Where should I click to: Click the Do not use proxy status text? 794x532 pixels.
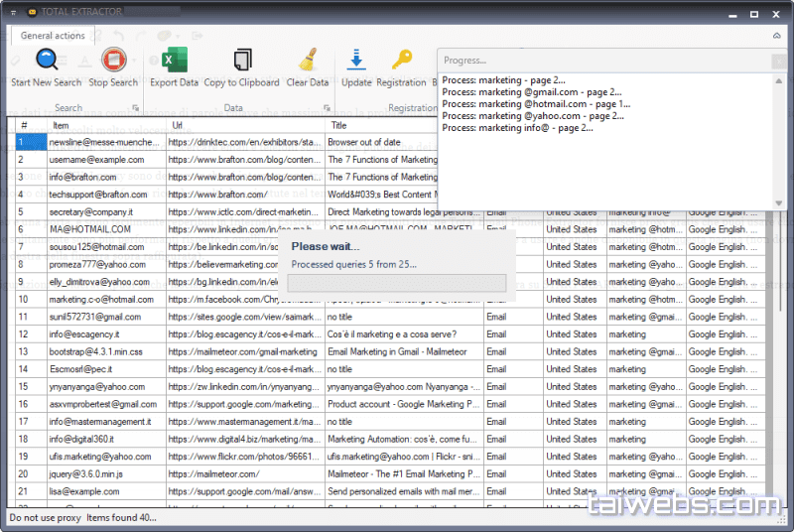click(x=45, y=518)
